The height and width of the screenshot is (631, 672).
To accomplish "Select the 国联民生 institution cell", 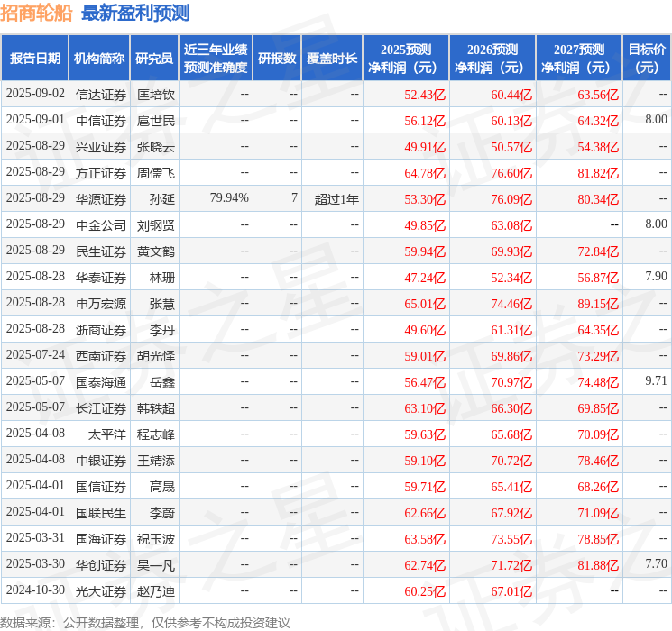I will click(101, 513).
